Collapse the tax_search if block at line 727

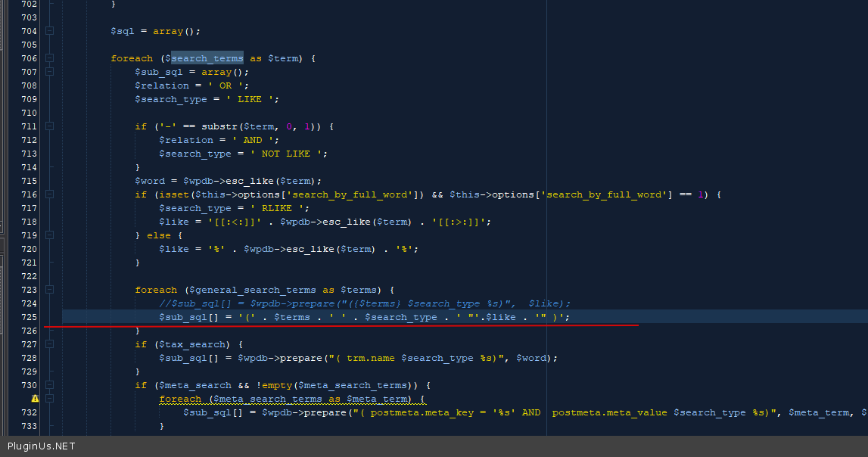50,344
